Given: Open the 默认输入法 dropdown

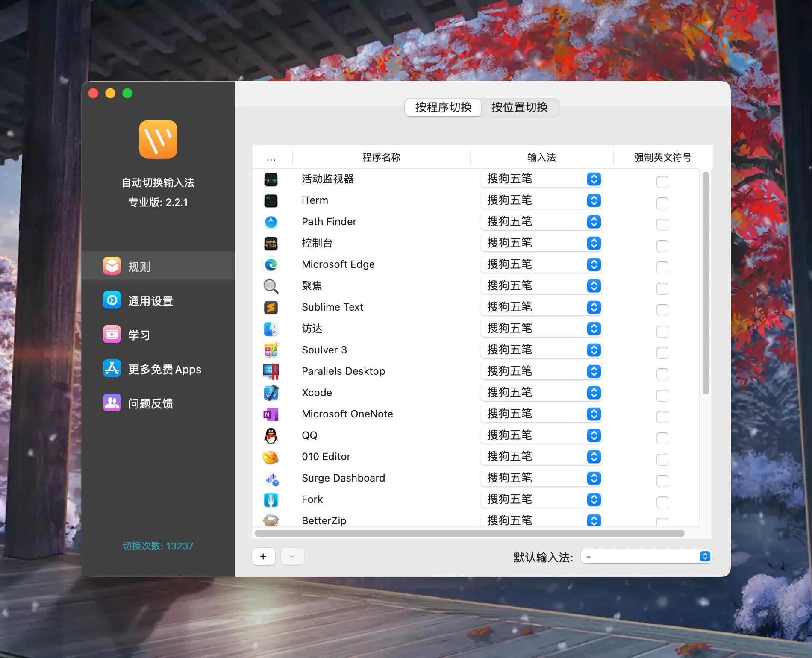Looking at the screenshot, I should (x=704, y=556).
